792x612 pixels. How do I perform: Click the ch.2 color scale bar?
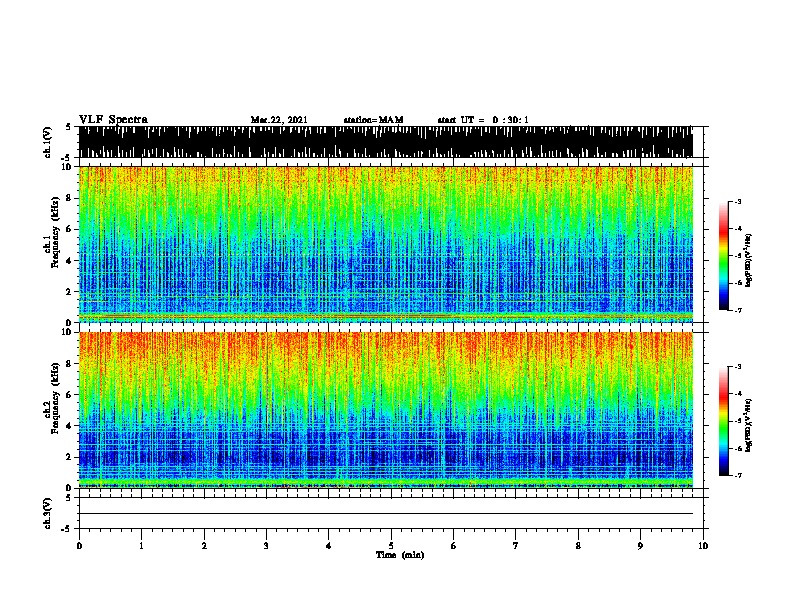(x=724, y=421)
